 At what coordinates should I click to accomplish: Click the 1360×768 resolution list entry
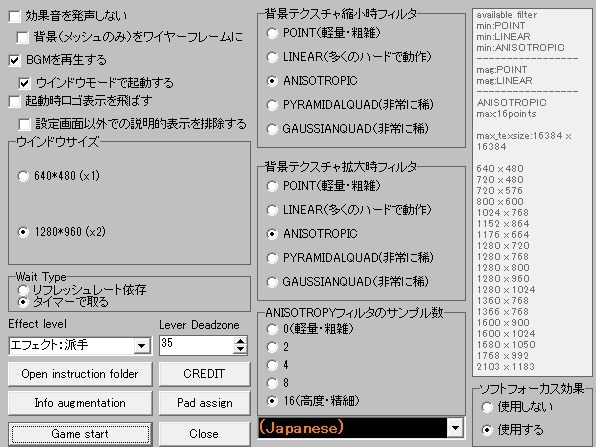point(502,301)
